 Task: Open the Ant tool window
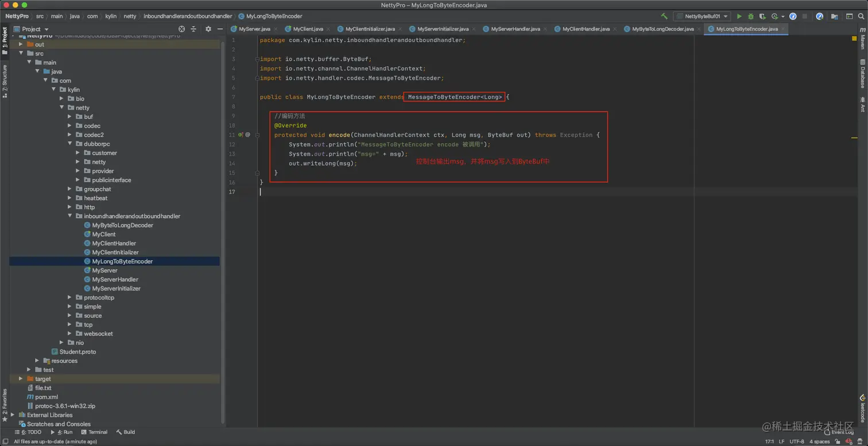point(862,104)
